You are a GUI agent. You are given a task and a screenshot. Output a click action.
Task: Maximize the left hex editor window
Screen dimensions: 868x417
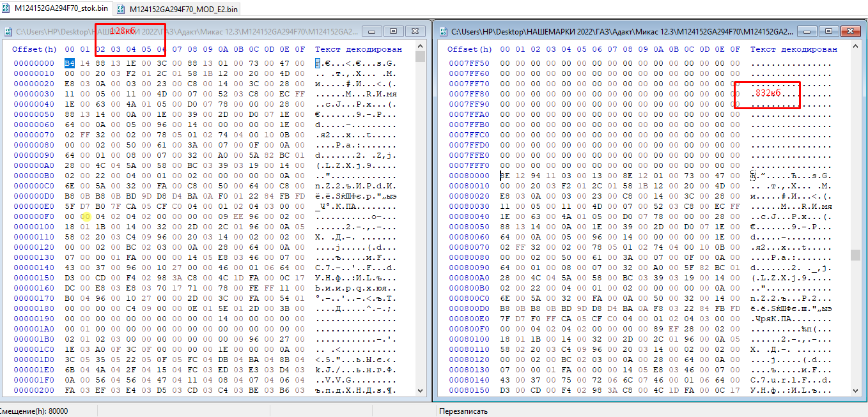pyautogui.click(x=393, y=31)
